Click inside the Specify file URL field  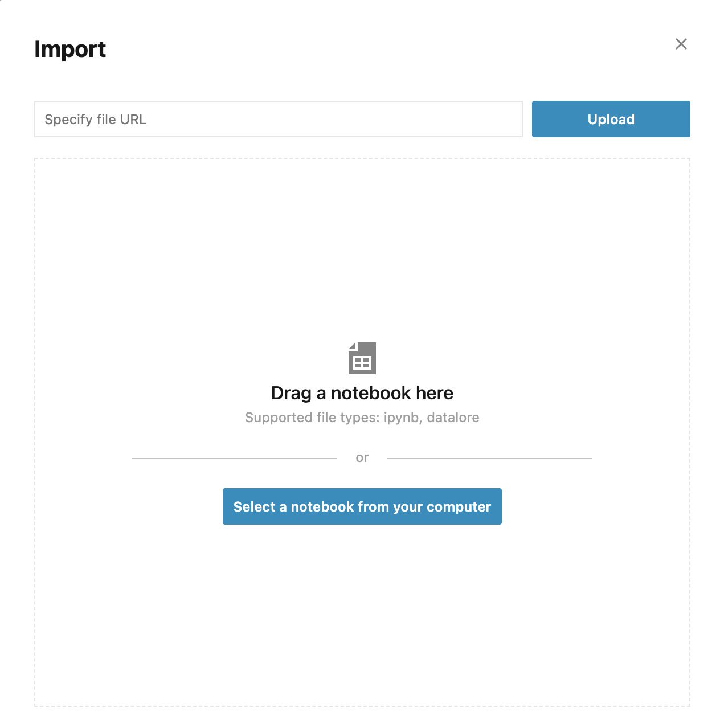pyautogui.click(x=278, y=119)
